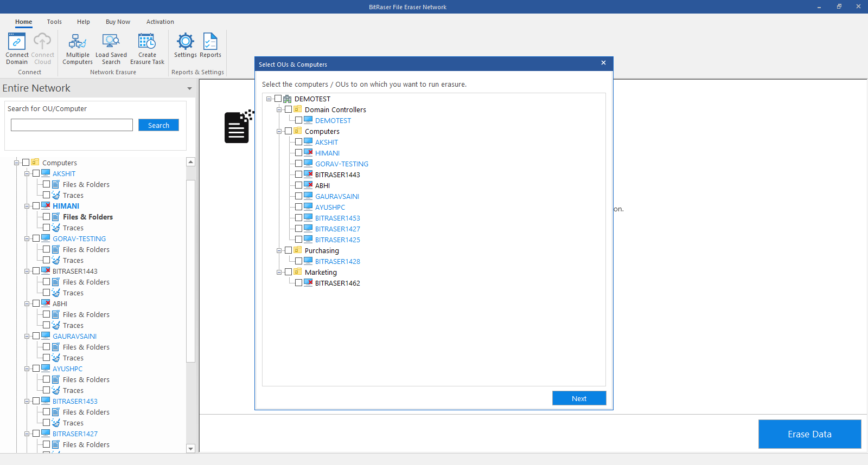Open the Connect Domain tool
The width and height of the screenshot is (868, 465).
(17, 49)
